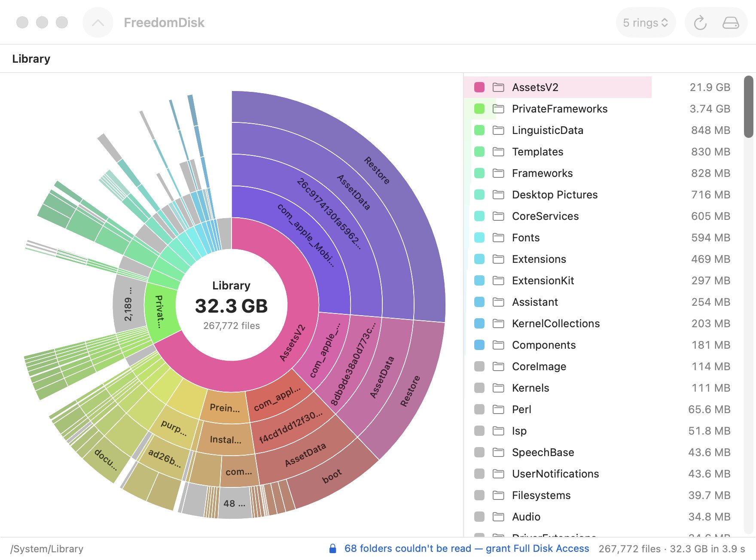Click the PrivateFrameworks folder icon
The height and width of the screenshot is (560, 756).
pyautogui.click(x=498, y=109)
